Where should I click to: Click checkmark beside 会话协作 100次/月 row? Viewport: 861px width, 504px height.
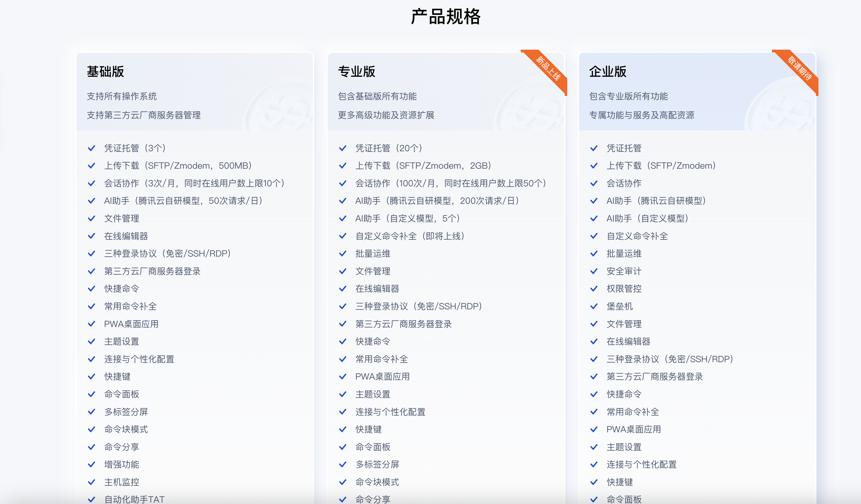point(342,184)
